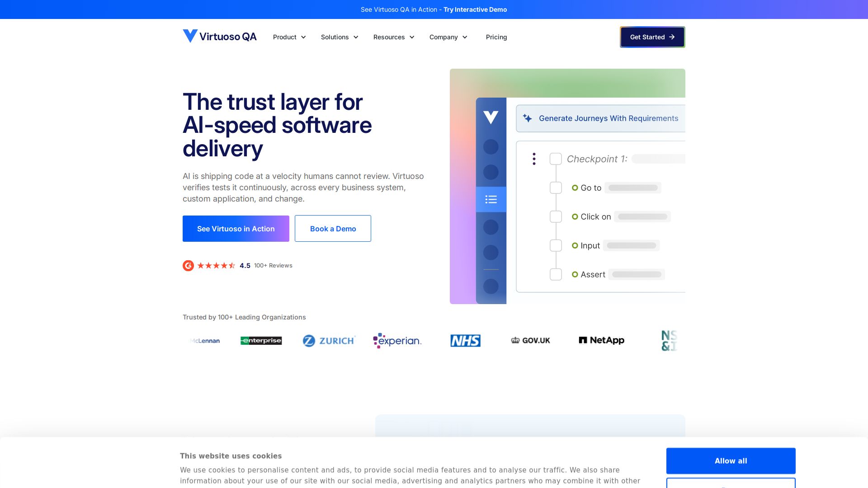This screenshot has width=868, height=488.
Task: Click the McLennan logo
Action: (x=205, y=341)
